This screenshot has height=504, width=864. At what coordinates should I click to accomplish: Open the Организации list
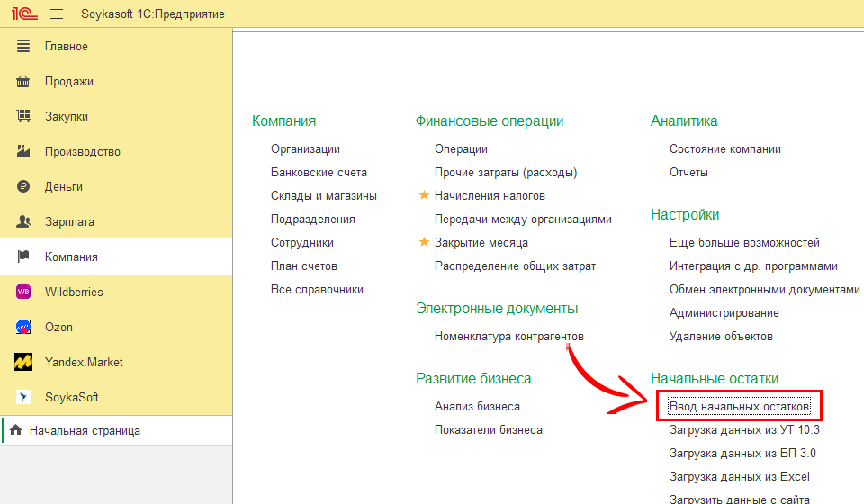[x=305, y=149]
